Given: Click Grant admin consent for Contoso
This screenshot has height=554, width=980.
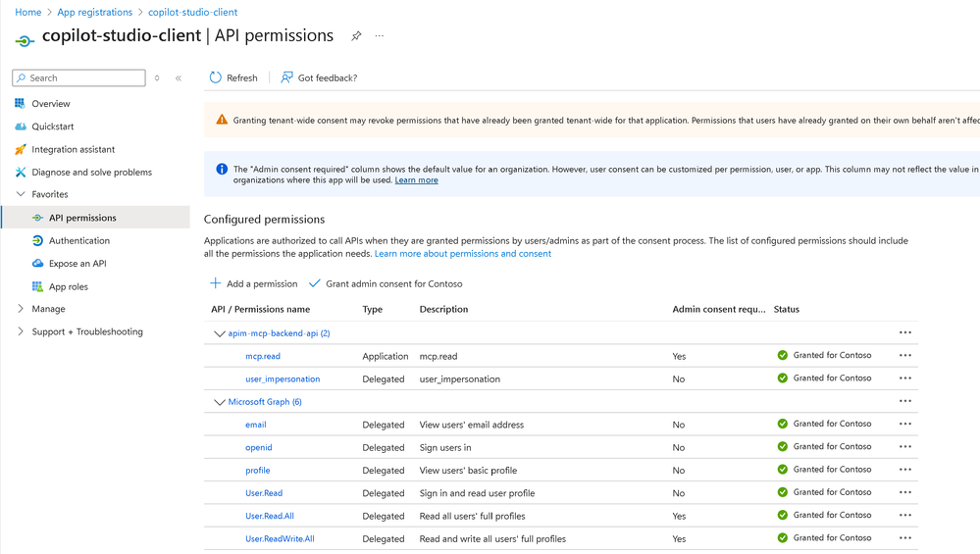Looking at the screenshot, I should [385, 283].
